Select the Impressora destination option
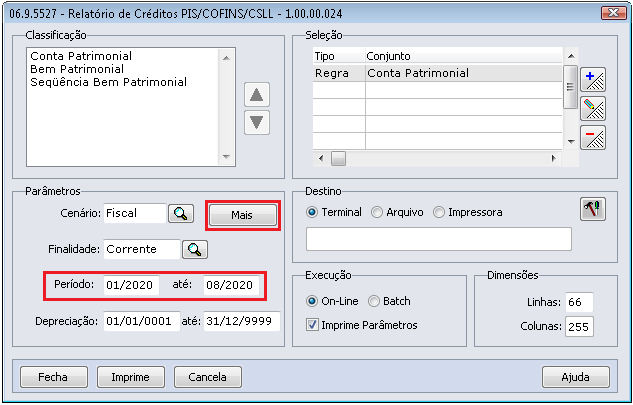Image resolution: width=633 pixels, height=405 pixels. tap(468, 212)
